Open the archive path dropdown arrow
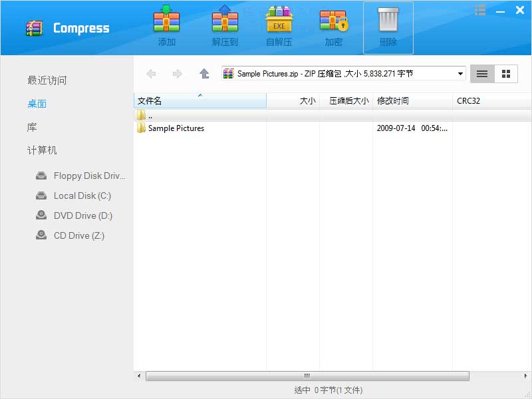 click(x=460, y=74)
